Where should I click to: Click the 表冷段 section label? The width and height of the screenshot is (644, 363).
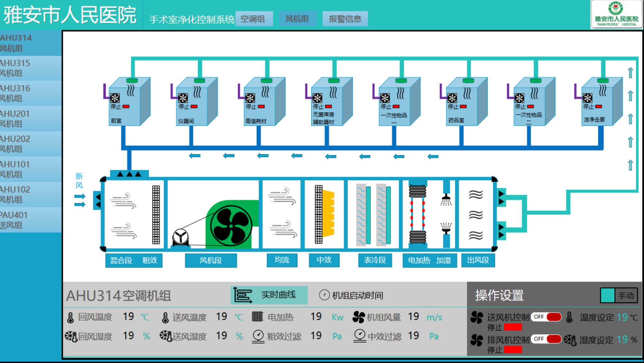pos(375,260)
